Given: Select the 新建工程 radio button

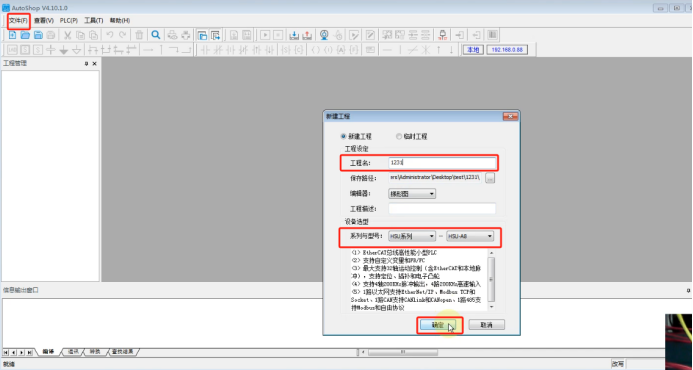Looking at the screenshot, I should 343,137.
